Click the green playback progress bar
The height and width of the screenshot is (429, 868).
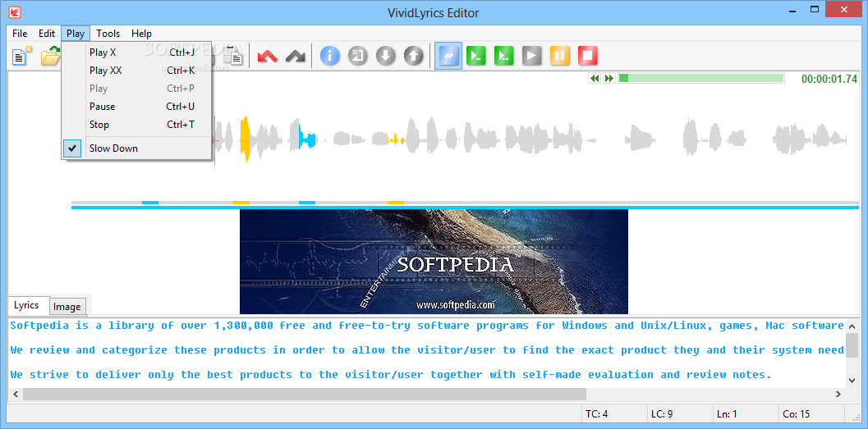pos(700,79)
